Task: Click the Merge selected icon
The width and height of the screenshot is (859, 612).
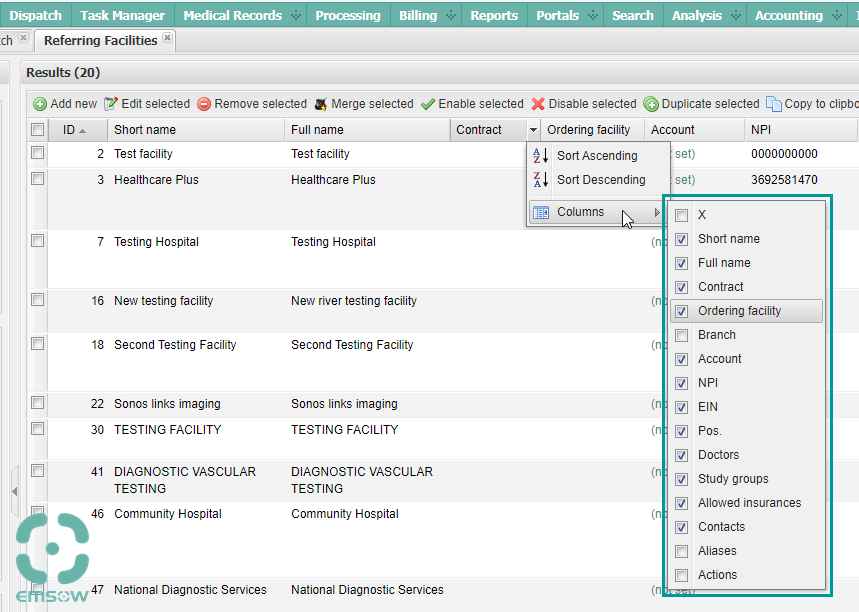Action: (321, 104)
